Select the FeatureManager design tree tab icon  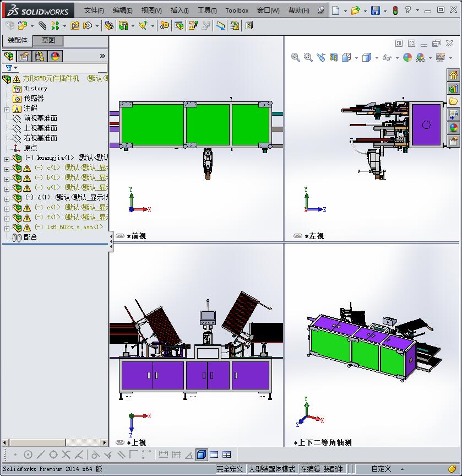tap(9, 56)
